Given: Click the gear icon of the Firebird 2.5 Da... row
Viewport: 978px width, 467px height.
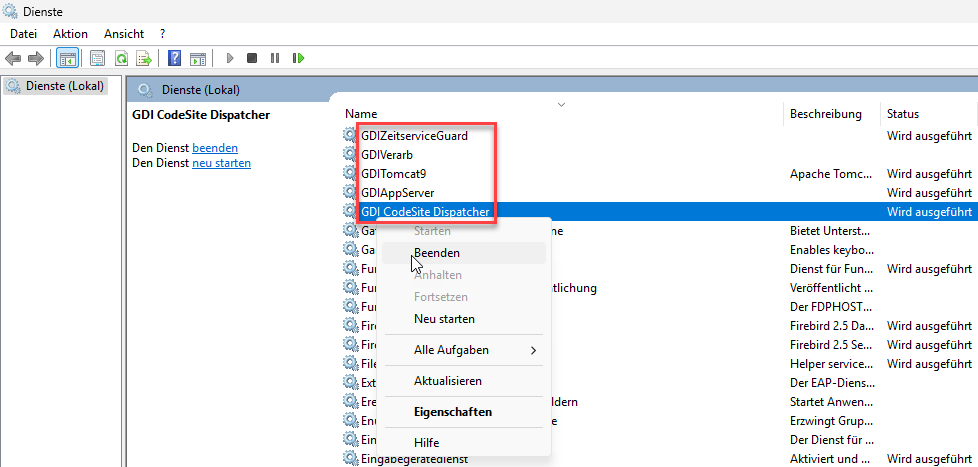Looking at the screenshot, I should (x=351, y=325).
